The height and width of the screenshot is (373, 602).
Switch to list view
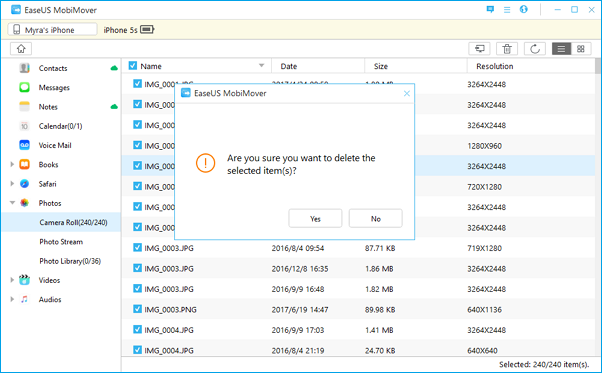(561, 49)
